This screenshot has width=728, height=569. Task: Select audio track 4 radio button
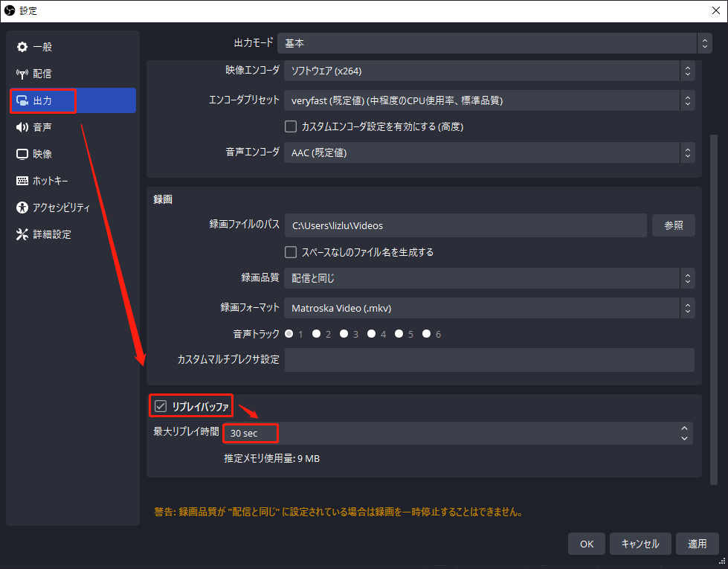[x=371, y=334]
